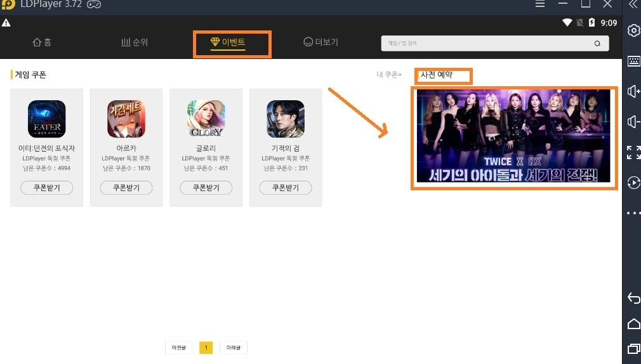Collapse the sidebar with double chevron
This screenshot has height=364, width=641.
pyautogui.click(x=633, y=4)
